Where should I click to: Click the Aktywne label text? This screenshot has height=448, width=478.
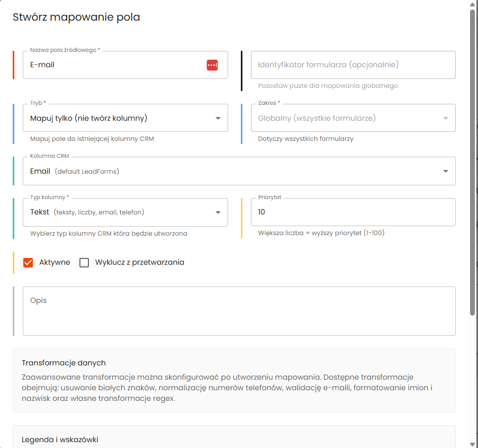(55, 262)
